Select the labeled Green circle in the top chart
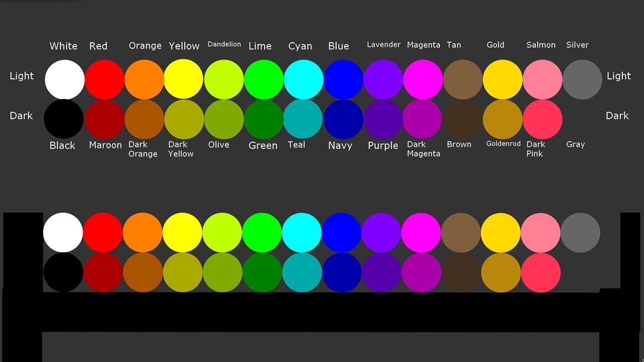Screen dimensions: 644x362 coord(264,119)
